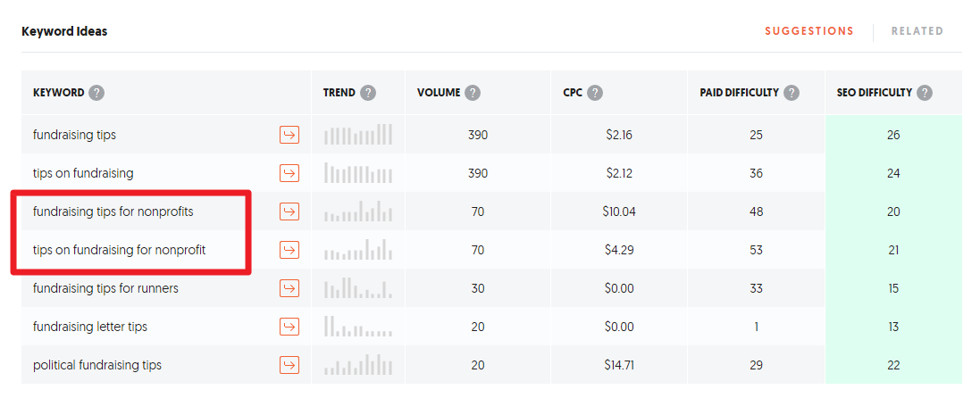Switch to the RELATED tab
The height and width of the screenshot is (398, 980).
(x=917, y=30)
